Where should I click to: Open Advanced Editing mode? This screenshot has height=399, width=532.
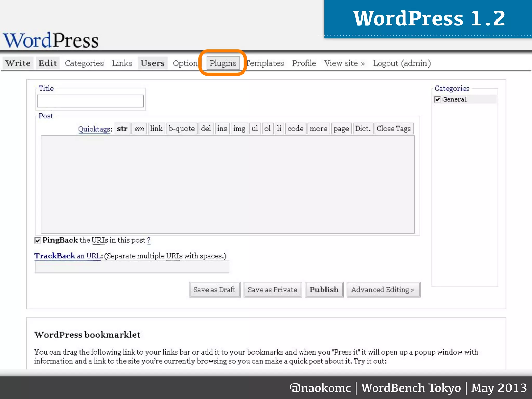tap(383, 290)
